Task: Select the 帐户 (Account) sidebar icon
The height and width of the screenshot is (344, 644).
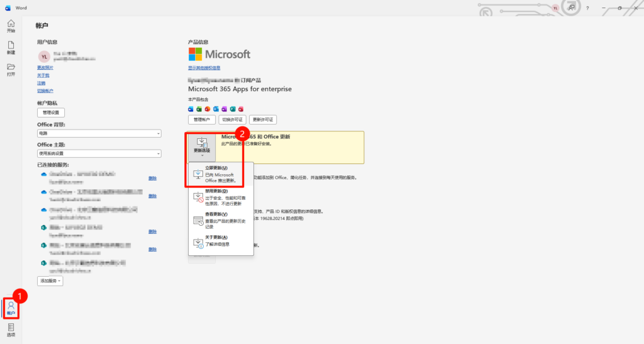Action: 11,308
